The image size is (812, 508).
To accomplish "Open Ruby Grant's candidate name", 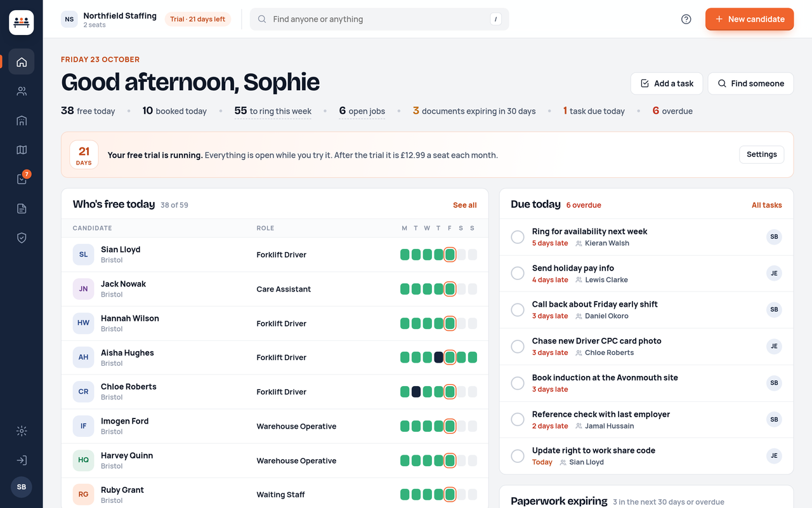I will tap(122, 490).
